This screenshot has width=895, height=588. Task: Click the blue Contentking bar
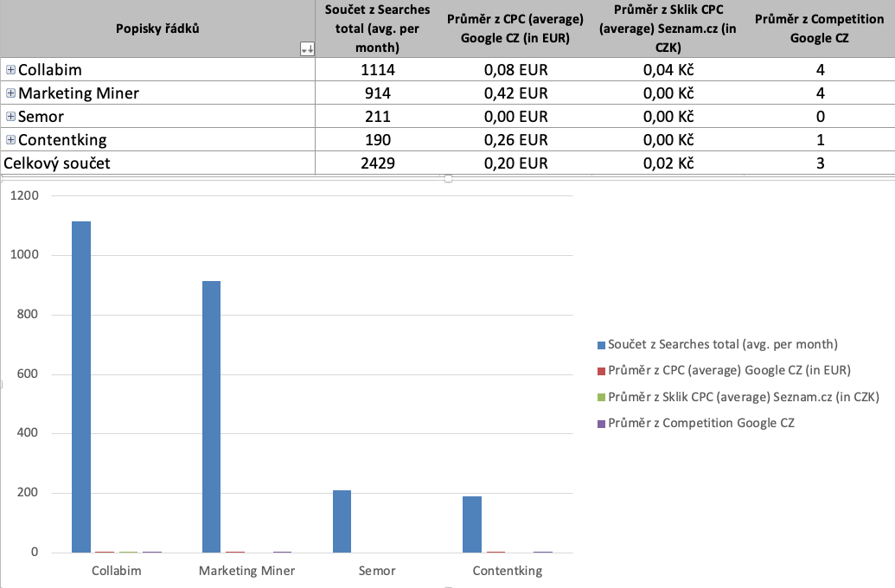click(x=472, y=525)
